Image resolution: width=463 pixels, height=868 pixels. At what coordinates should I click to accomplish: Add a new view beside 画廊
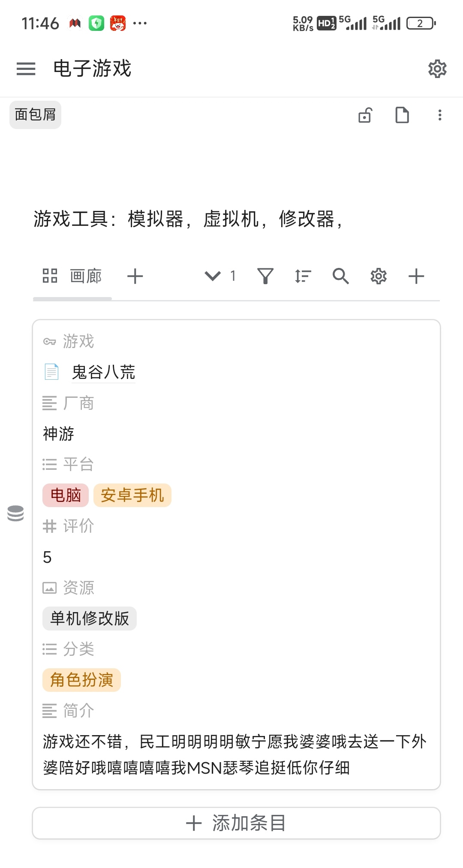tap(135, 276)
